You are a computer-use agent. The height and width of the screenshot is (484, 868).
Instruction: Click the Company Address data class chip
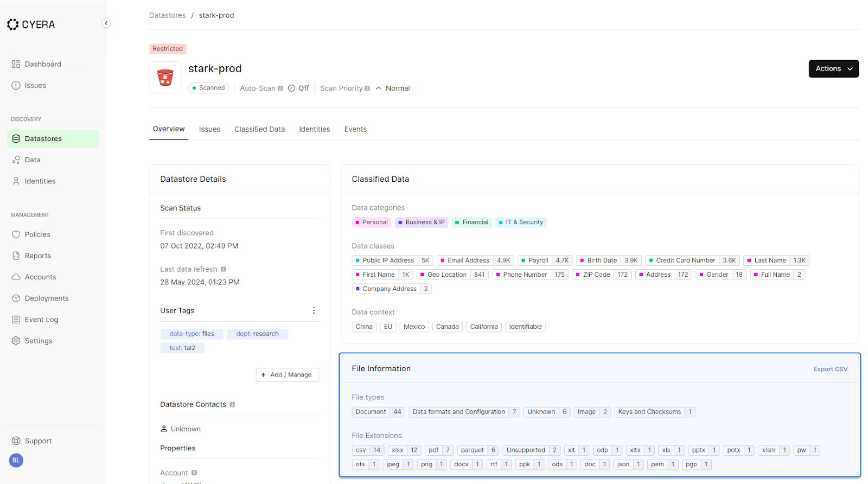[392, 289]
